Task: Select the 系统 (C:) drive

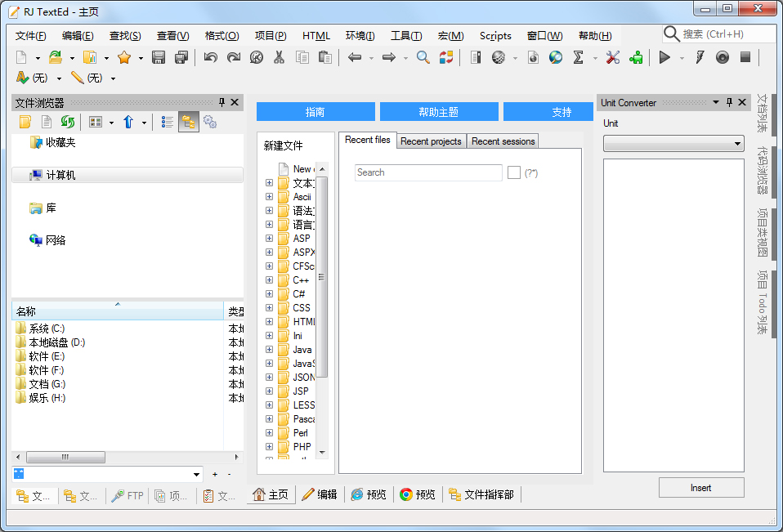Action: [x=40, y=329]
